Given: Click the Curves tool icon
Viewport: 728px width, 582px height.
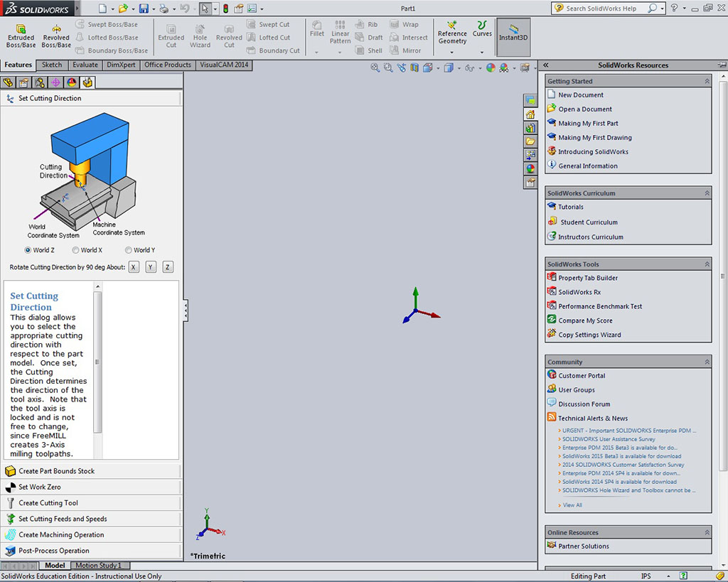Looking at the screenshot, I should [x=482, y=26].
